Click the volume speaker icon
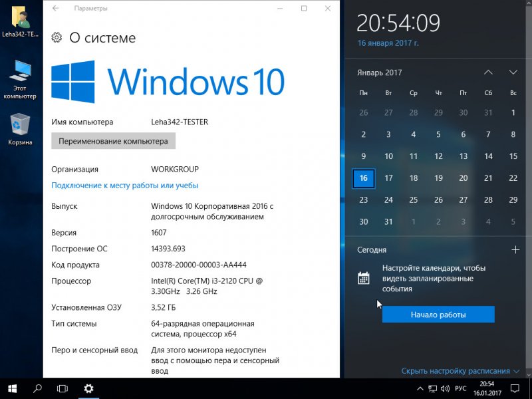The image size is (532, 399). 444,388
